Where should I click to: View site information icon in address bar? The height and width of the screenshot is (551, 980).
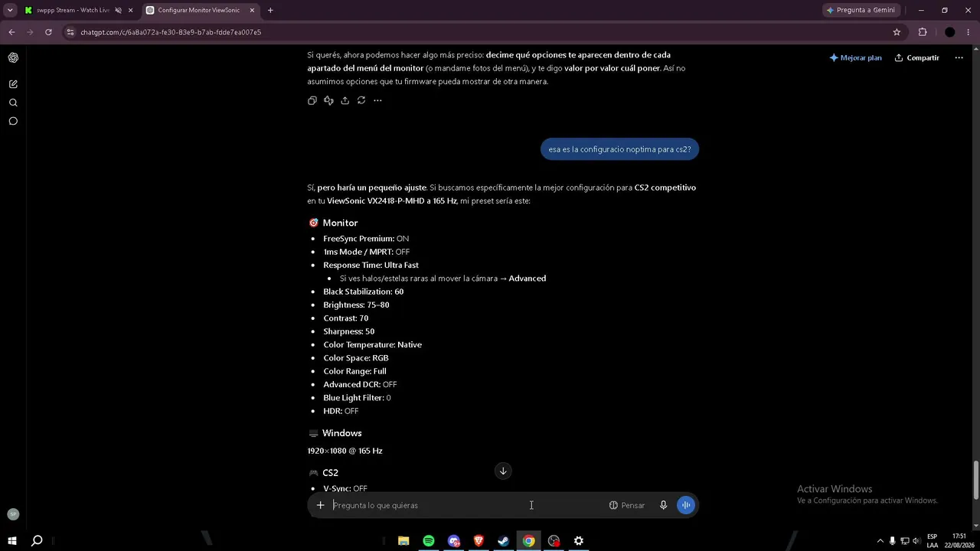(70, 32)
